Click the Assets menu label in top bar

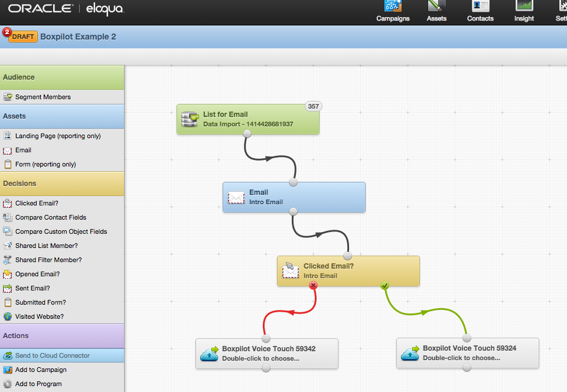436,18
